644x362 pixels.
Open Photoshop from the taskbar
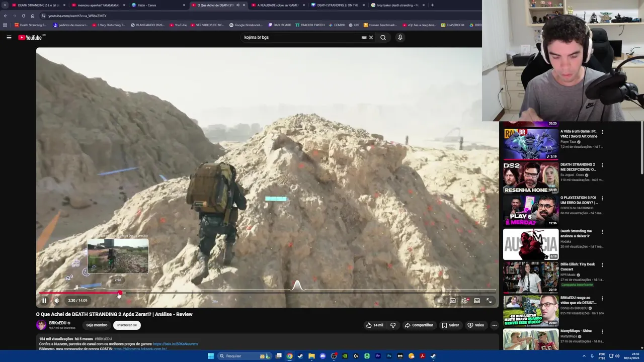[389, 356]
